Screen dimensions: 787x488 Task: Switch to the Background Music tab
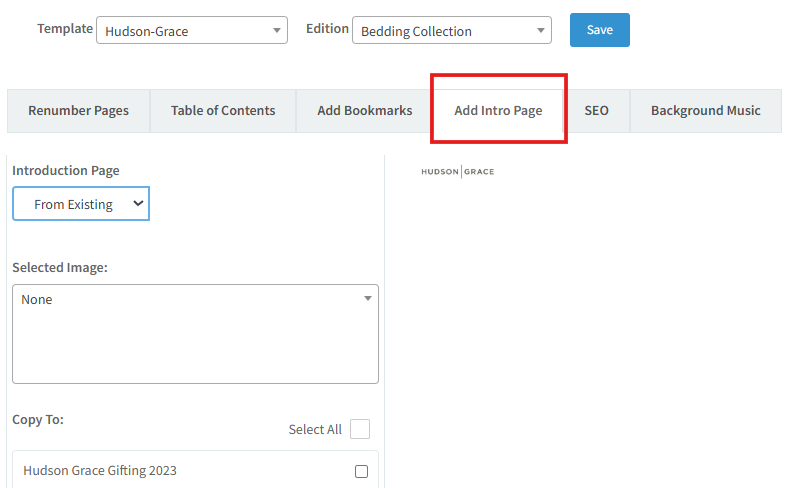pos(705,110)
